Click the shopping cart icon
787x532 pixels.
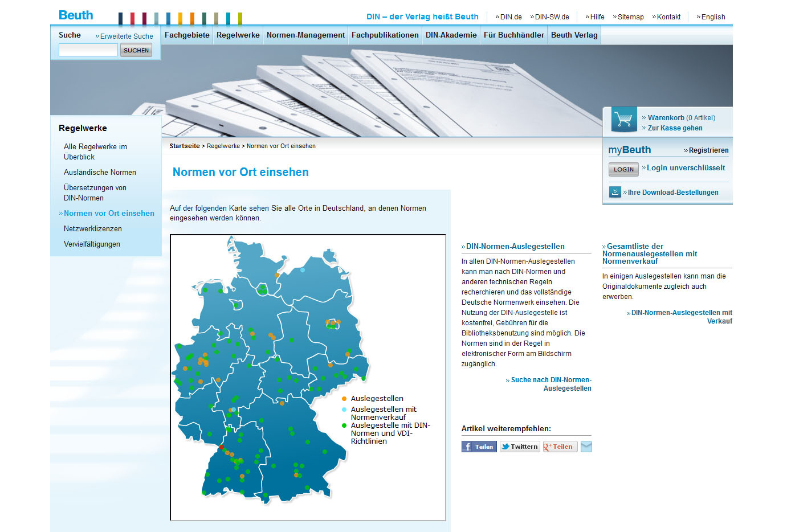coord(623,120)
